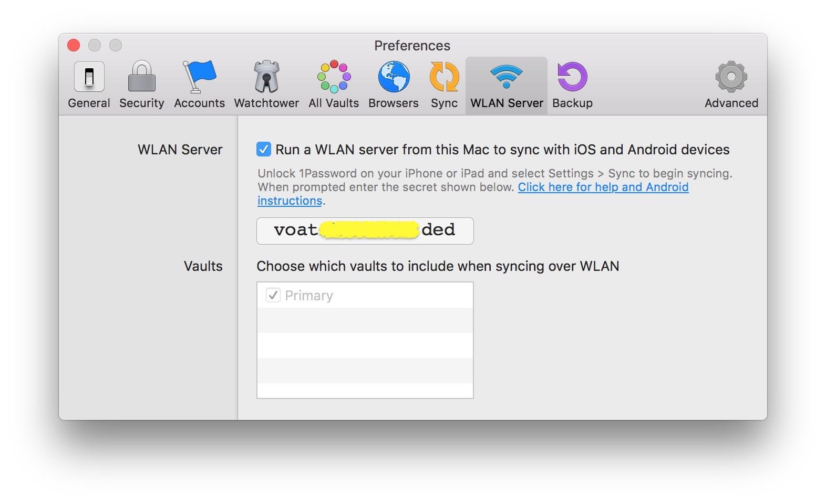Close the Preferences window
Image resolution: width=826 pixels, height=504 pixels.
pos(74,45)
